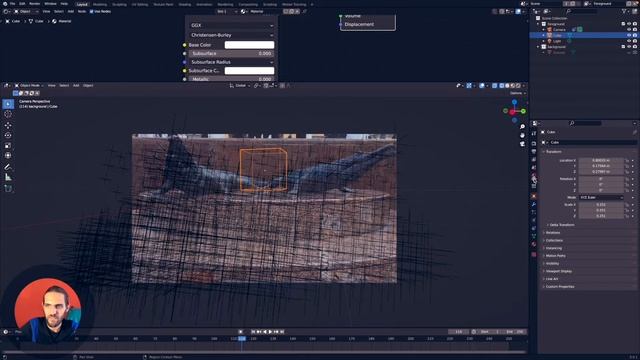Toggle viewport visibility eye for Foreground collection
640x360 pixels.
(629, 24)
